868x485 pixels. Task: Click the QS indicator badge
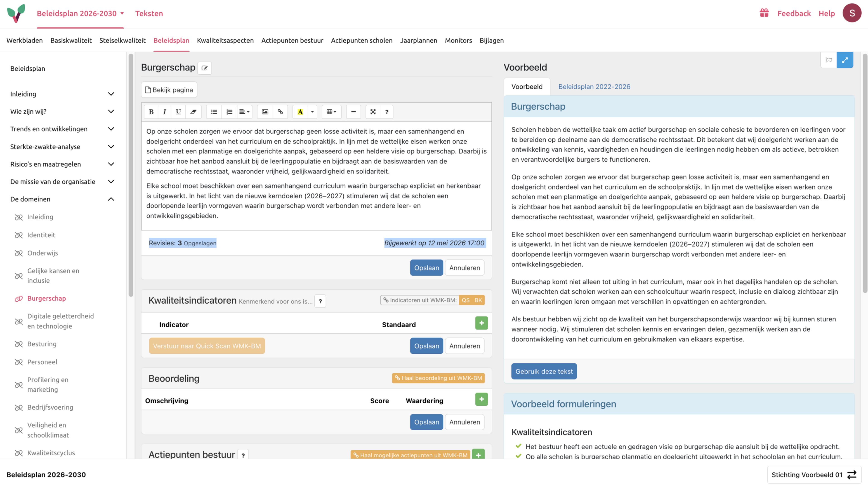tap(465, 300)
